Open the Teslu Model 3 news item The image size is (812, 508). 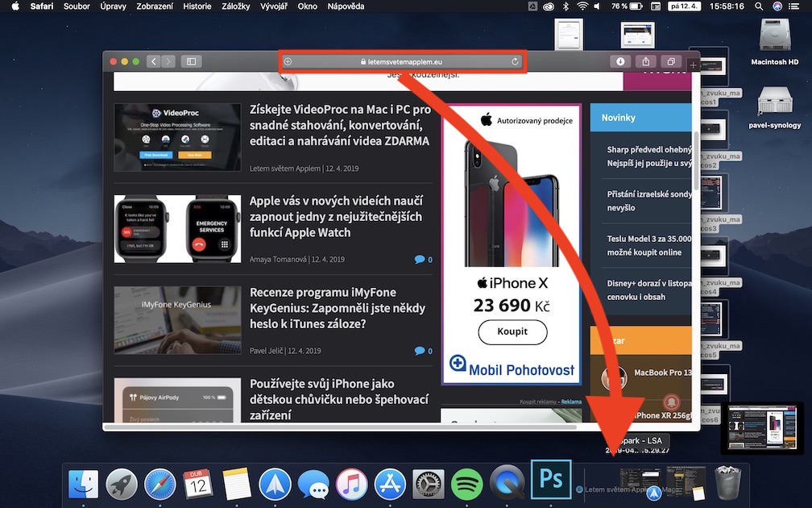tap(649, 245)
